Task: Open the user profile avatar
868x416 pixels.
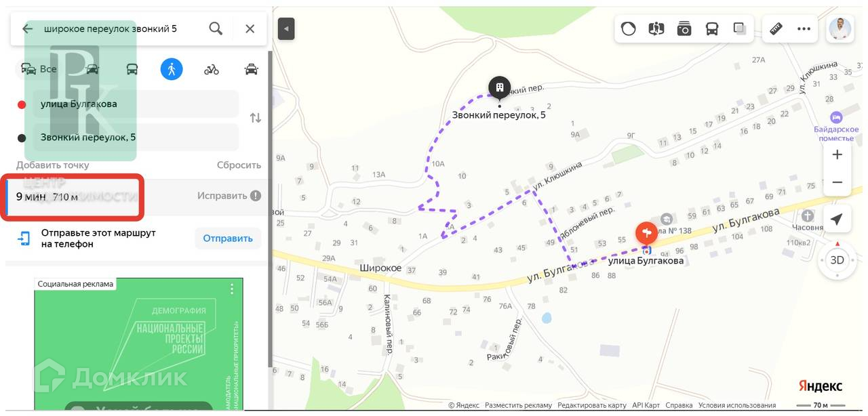Action: (840, 28)
